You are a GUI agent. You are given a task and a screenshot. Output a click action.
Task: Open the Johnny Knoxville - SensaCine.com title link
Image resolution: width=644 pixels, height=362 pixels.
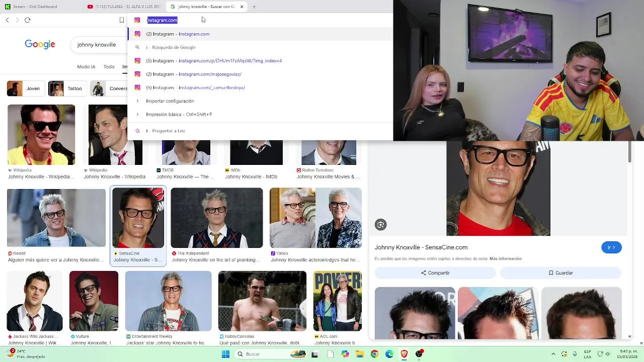(421, 247)
